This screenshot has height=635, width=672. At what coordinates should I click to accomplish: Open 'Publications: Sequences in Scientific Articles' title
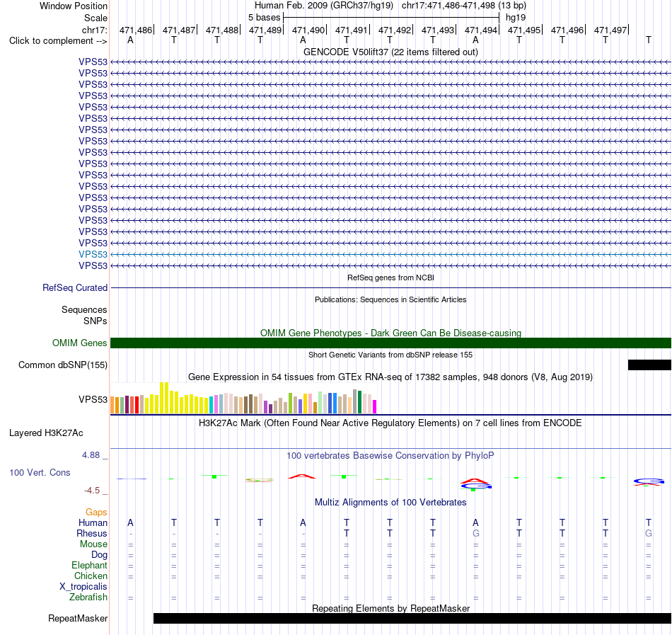(390, 299)
